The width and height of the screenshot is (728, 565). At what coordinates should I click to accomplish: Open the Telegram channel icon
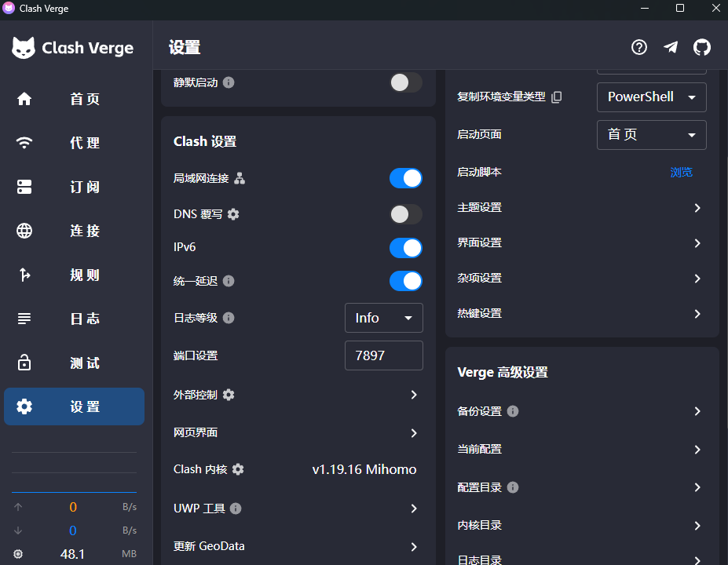(x=671, y=47)
